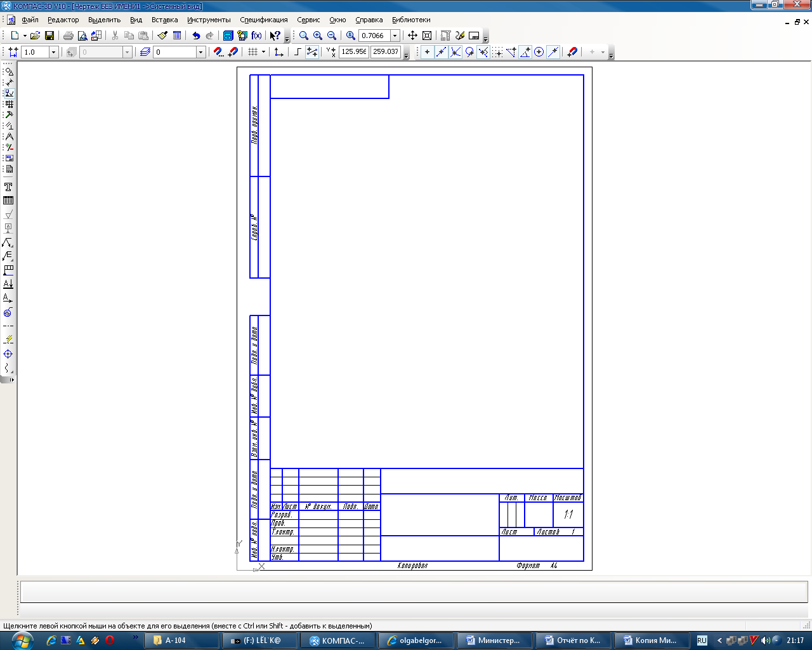Click the context help arrow-question icon
Image resolution: width=812 pixels, height=650 pixels.
tap(275, 36)
